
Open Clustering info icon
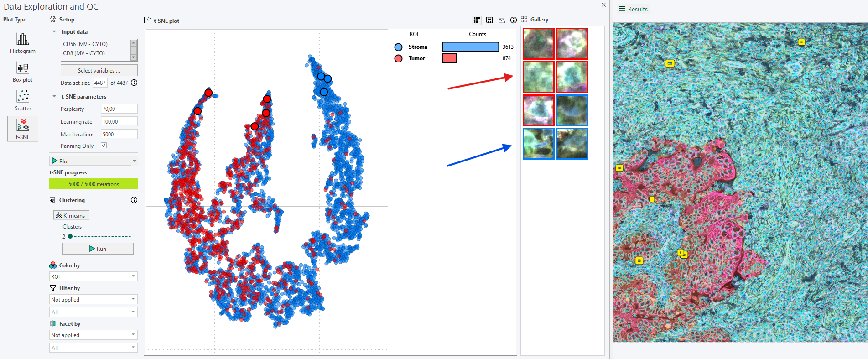(x=134, y=200)
